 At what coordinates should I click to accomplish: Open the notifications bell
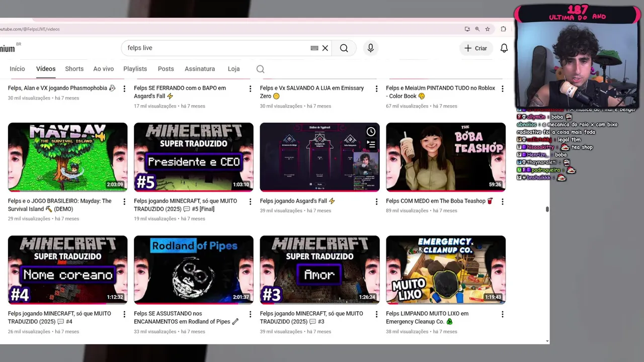504,48
